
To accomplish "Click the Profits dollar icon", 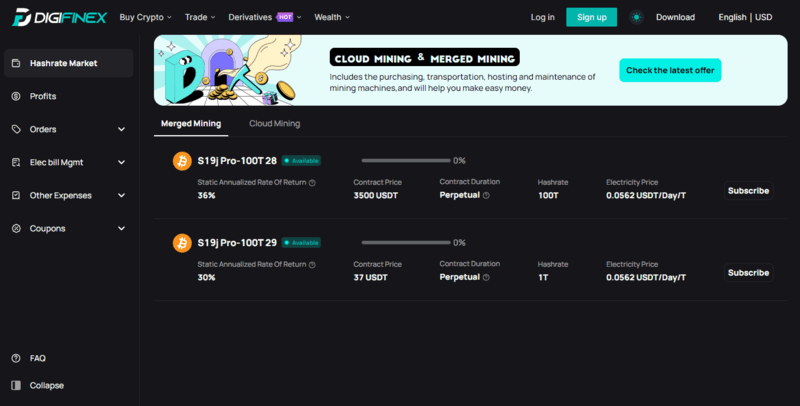I will click(16, 96).
